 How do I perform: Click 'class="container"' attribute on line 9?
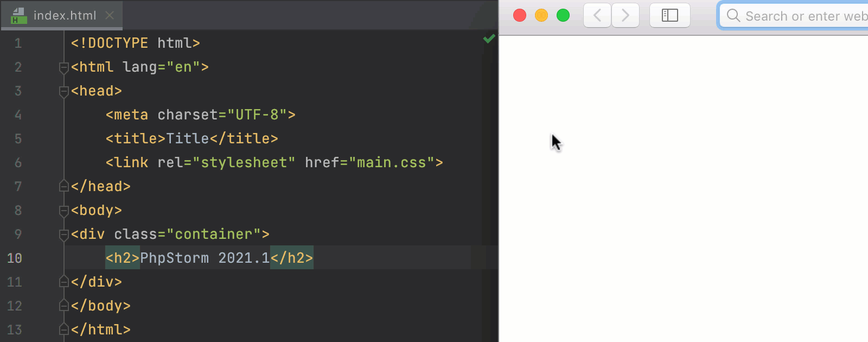188,234
